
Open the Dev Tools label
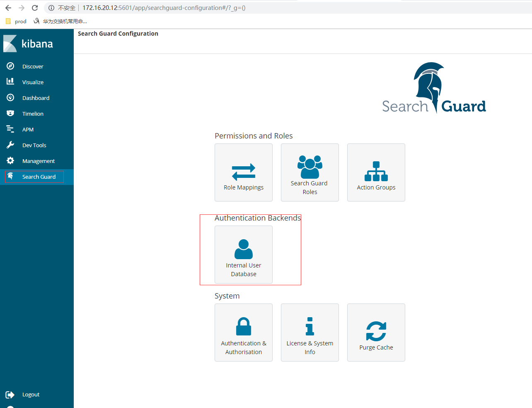click(x=34, y=145)
